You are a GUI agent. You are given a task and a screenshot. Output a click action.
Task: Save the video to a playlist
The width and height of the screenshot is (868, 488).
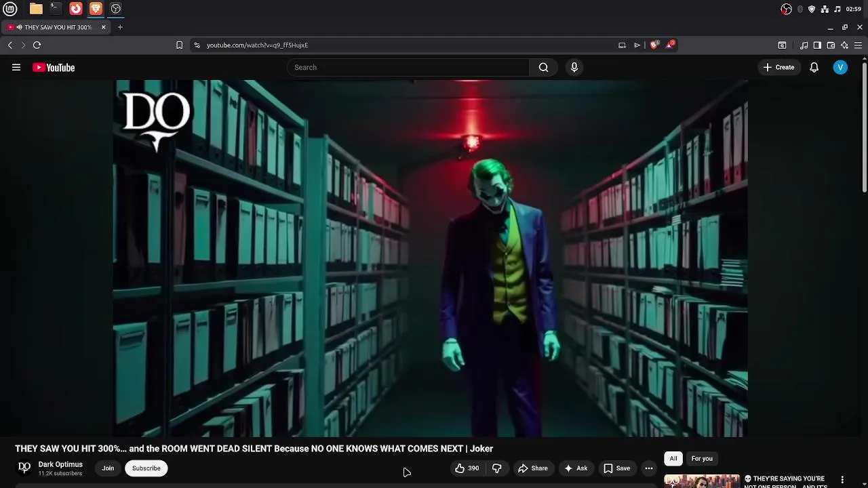617,468
